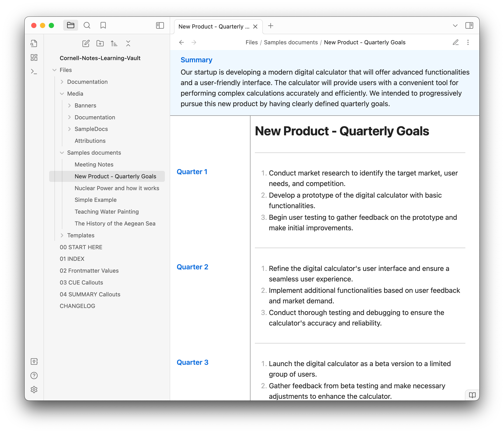Collapse the Media folder
This screenshot has height=433, width=504.
62,94
